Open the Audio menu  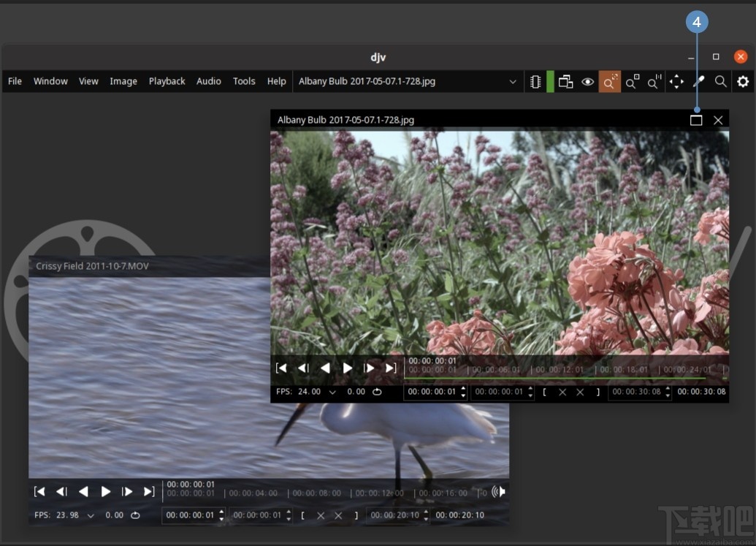point(208,81)
